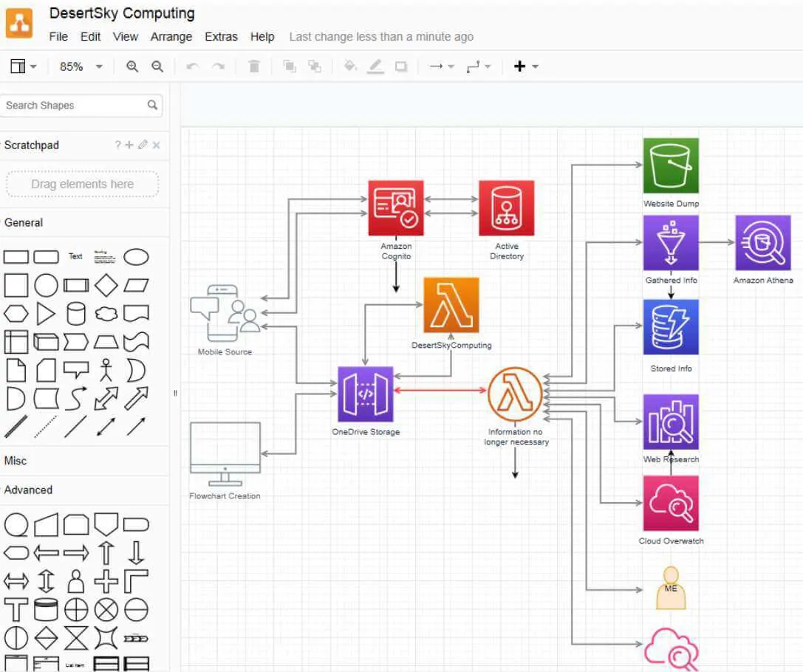Select the triangle shape in General
Viewport: 803px width, 672px height.
pos(46,314)
